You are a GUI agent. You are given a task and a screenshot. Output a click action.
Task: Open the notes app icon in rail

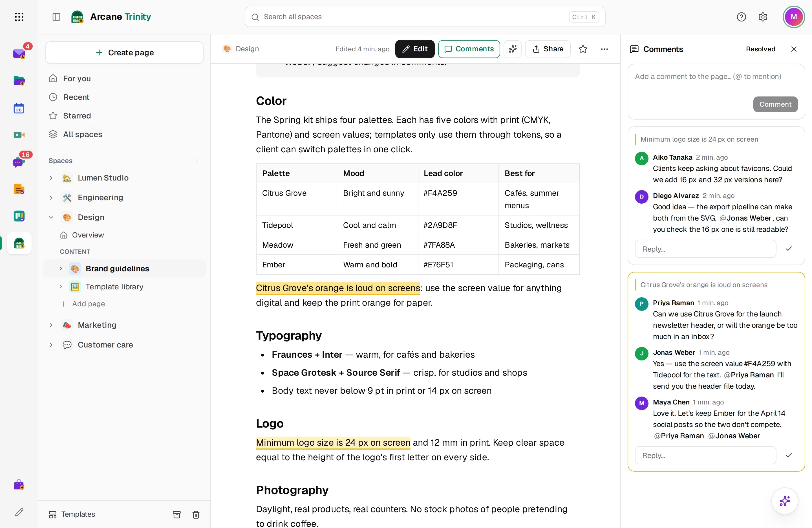19,189
